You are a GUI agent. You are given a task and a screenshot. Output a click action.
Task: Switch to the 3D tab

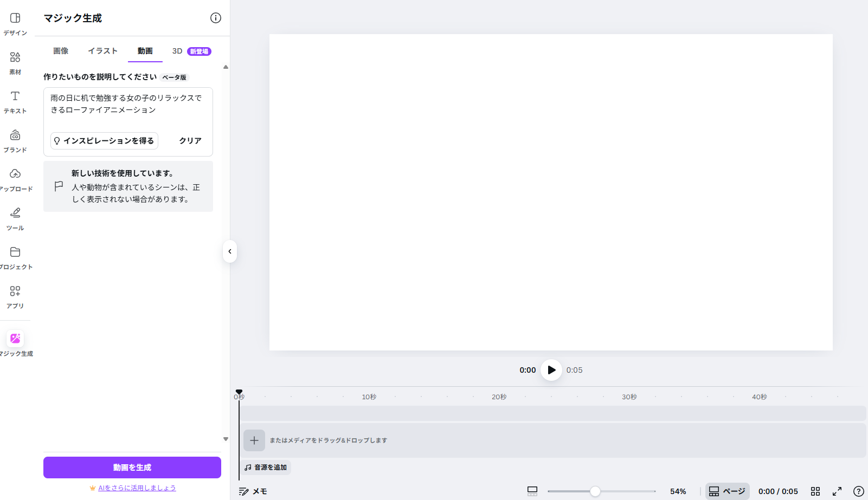pyautogui.click(x=177, y=51)
